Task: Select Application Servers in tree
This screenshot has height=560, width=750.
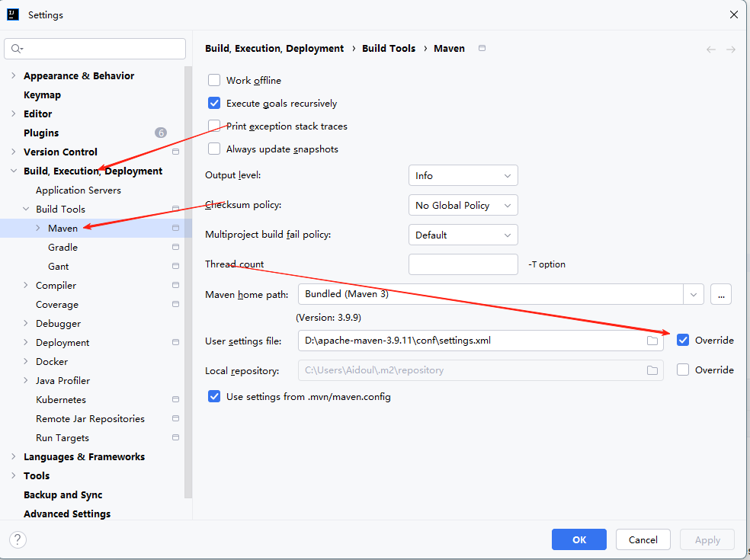Action: 79,190
